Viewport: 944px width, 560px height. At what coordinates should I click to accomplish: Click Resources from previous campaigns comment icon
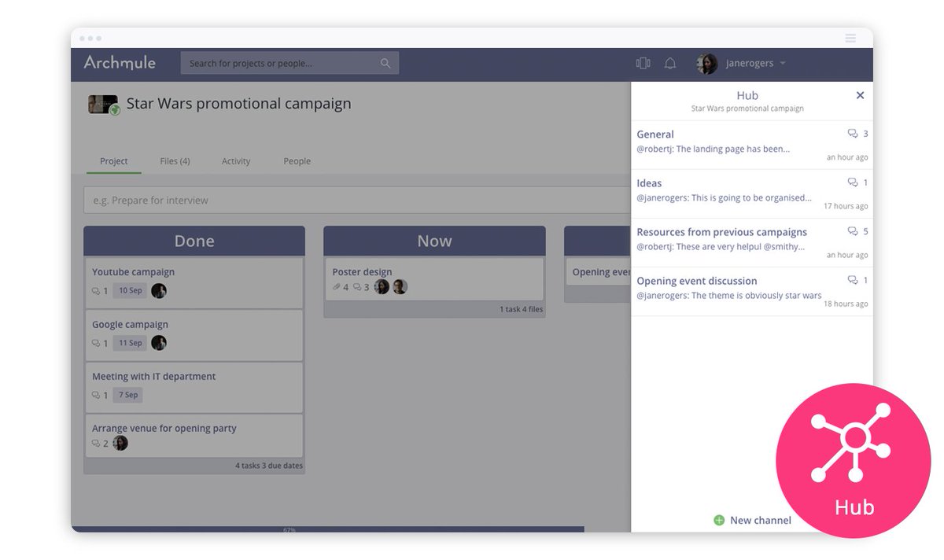pyautogui.click(x=853, y=231)
